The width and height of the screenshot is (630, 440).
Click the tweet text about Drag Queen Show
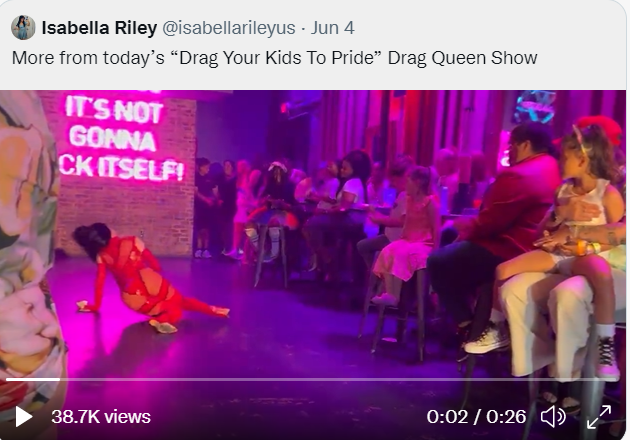(274, 58)
